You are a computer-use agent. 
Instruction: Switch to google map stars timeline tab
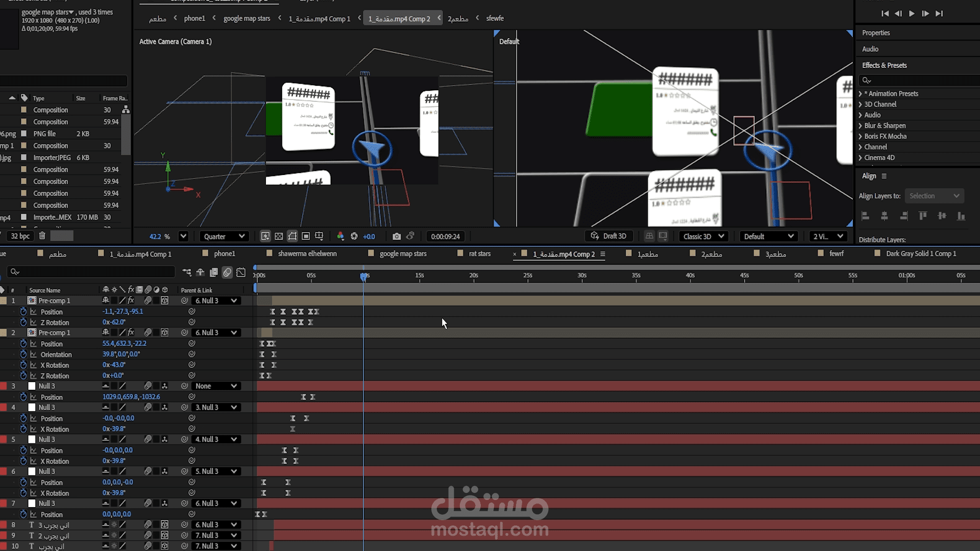click(402, 254)
